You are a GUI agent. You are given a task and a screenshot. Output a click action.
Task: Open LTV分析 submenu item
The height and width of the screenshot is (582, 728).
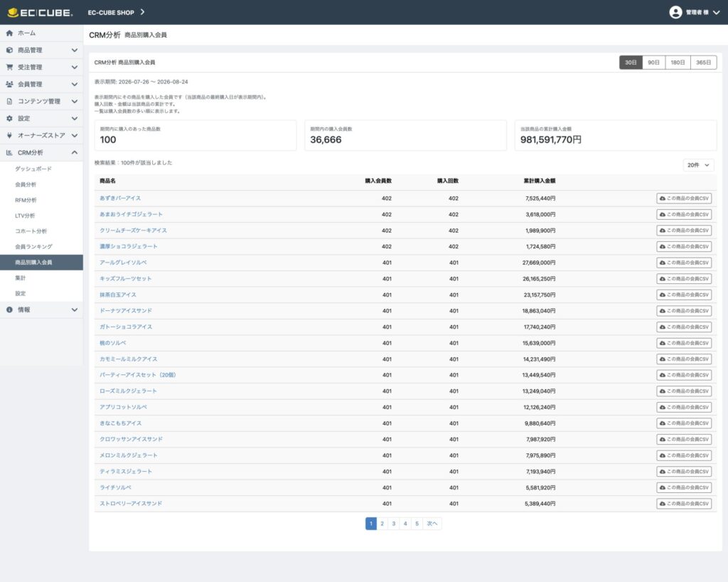(25, 216)
